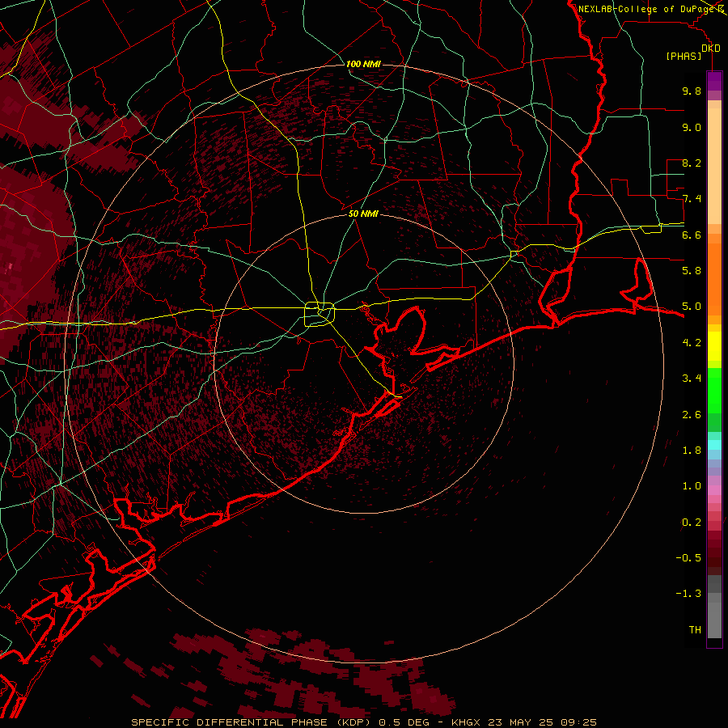This screenshot has width=728, height=728.
Task: Click the -0.5 value on the legend
Action: click(x=688, y=558)
